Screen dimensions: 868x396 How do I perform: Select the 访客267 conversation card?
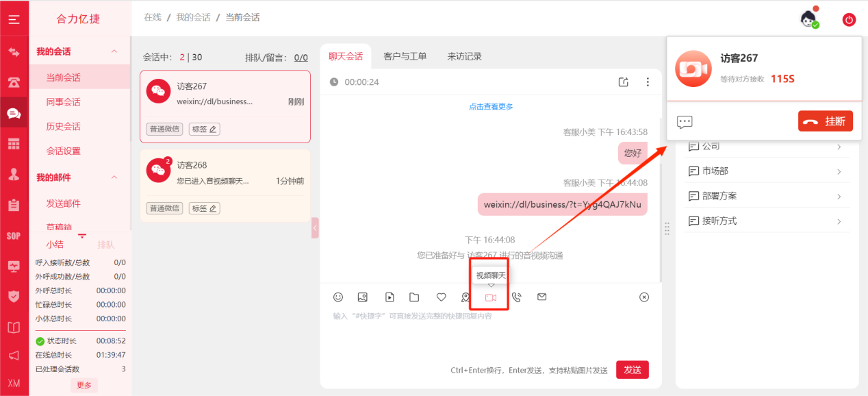[x=225, y=106]
